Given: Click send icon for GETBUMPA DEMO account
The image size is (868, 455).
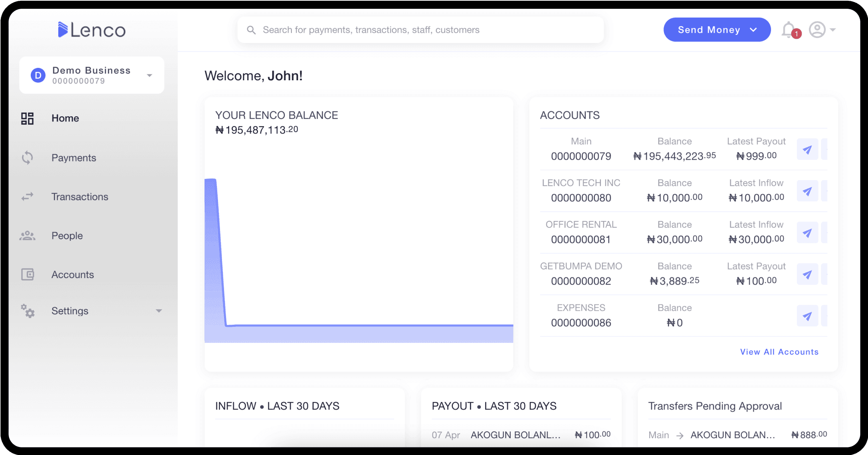Looking at the screenshot, I should pos(807,274).
